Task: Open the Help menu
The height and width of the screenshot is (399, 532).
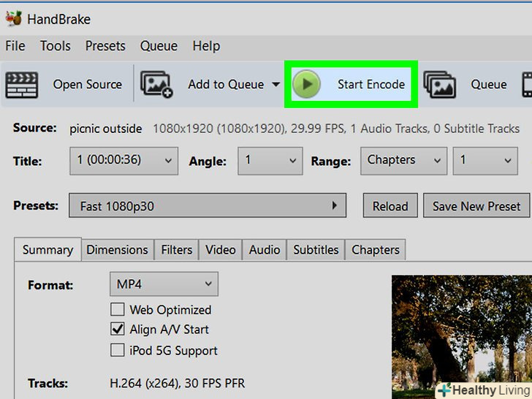Action: point(206,45)
